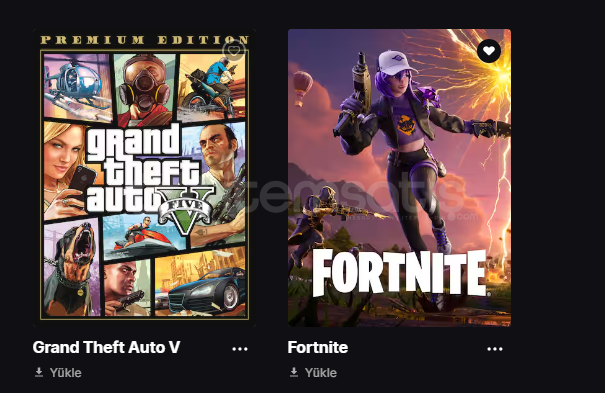Click the download arrow icon under Fortnite
605x393 pixels.
click(x=294, y=372)
